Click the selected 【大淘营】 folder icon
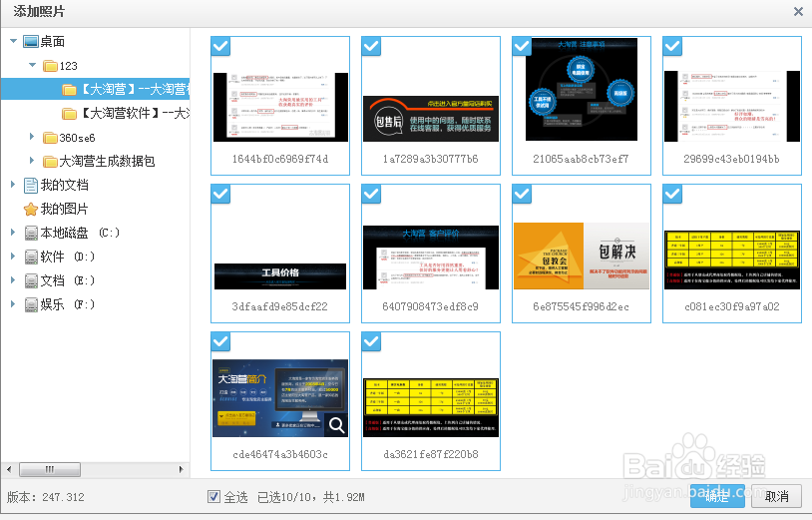 tap(70, 90)
